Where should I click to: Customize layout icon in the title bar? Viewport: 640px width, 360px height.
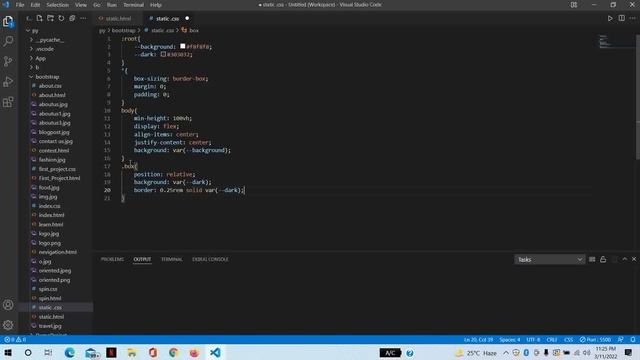coord(573,5)
